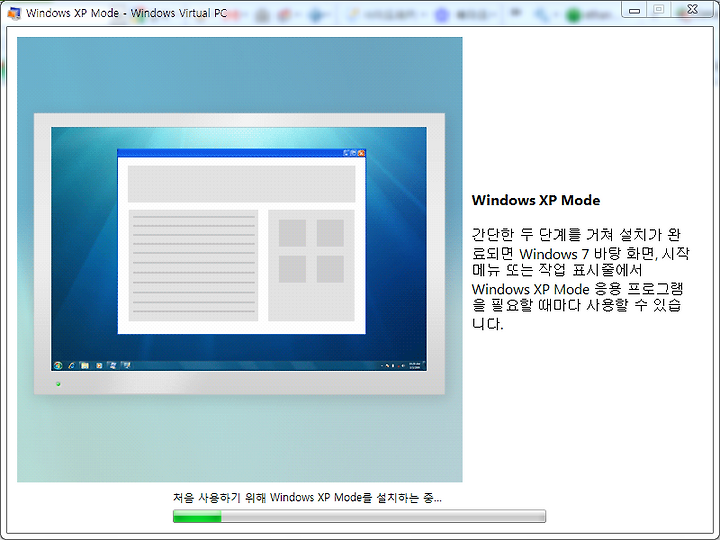
Task: Minimize the Windows XP Mode window
Action: (634, 10)
